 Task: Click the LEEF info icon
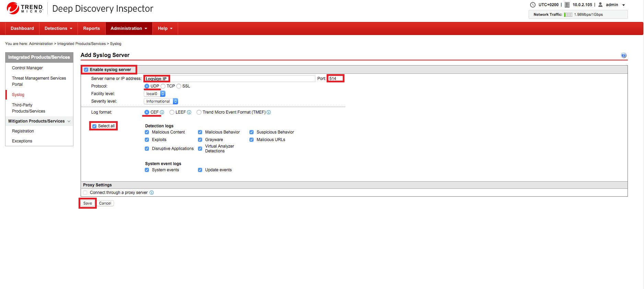[189, 112]
